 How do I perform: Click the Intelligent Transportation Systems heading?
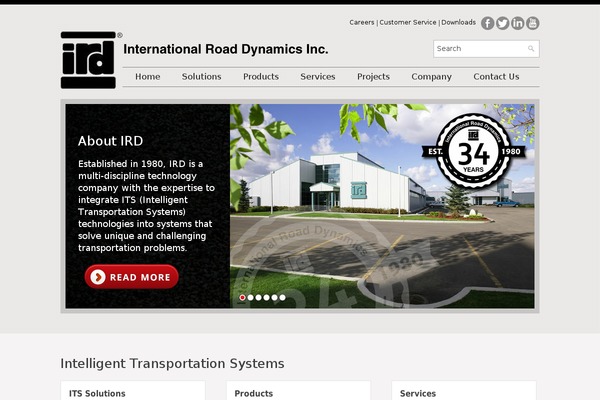click(x=172, y=363)
